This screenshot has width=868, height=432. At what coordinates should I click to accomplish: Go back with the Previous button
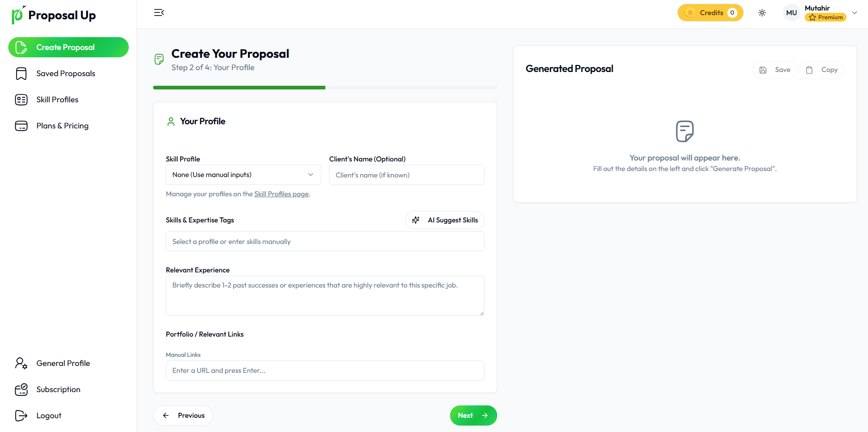click(183, 415)
